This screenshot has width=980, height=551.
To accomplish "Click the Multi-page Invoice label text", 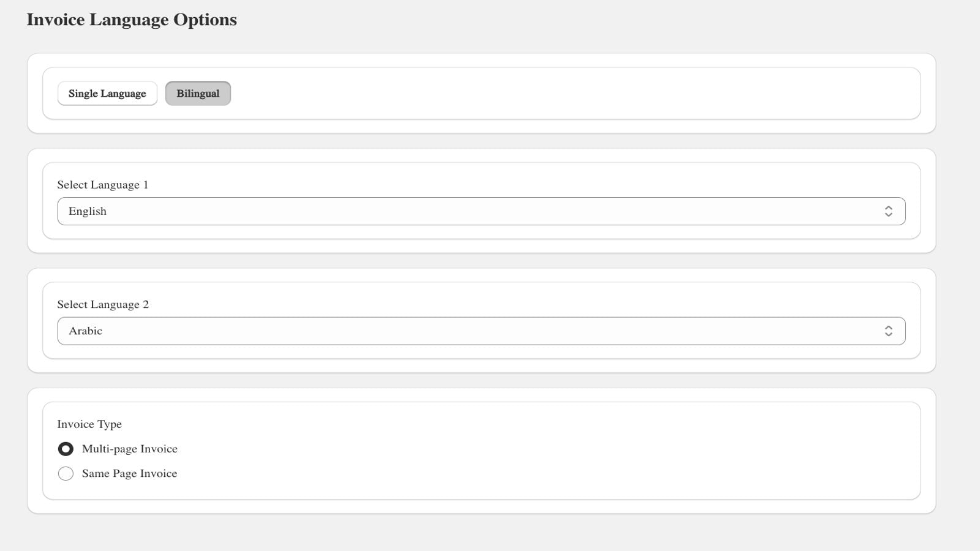I will point(130,449).
